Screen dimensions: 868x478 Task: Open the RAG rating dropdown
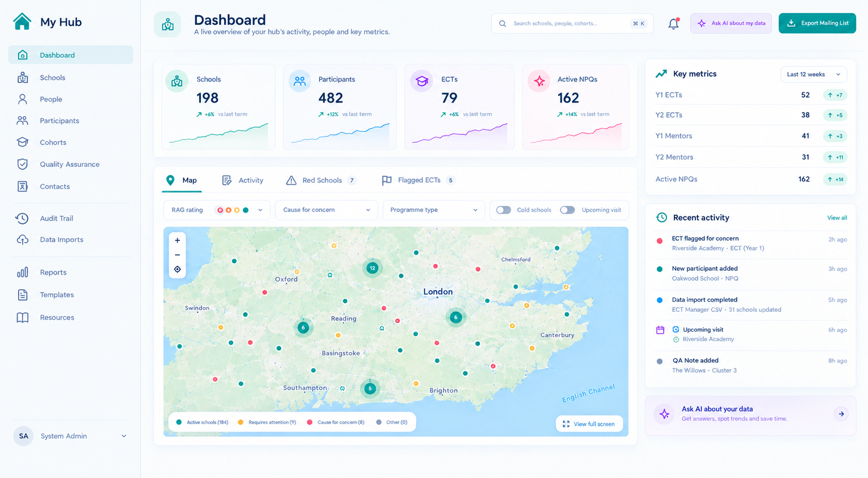click(x=216, y=210)
